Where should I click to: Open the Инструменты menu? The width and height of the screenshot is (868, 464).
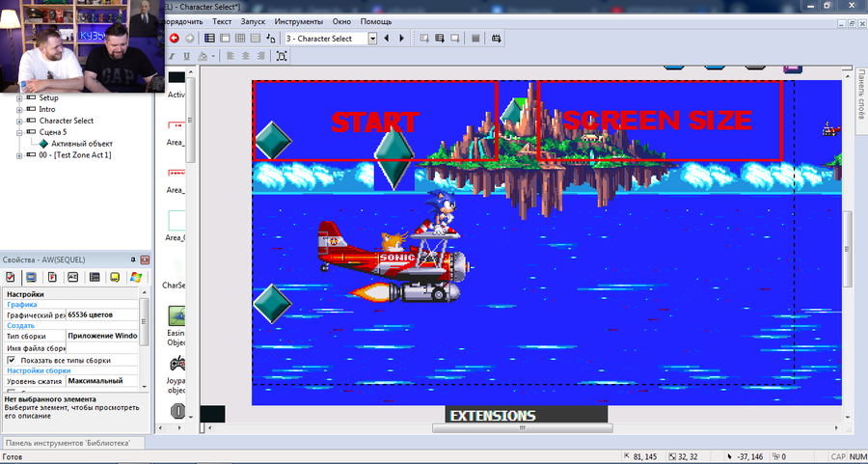pyautogui.click(x=299, y=21)
